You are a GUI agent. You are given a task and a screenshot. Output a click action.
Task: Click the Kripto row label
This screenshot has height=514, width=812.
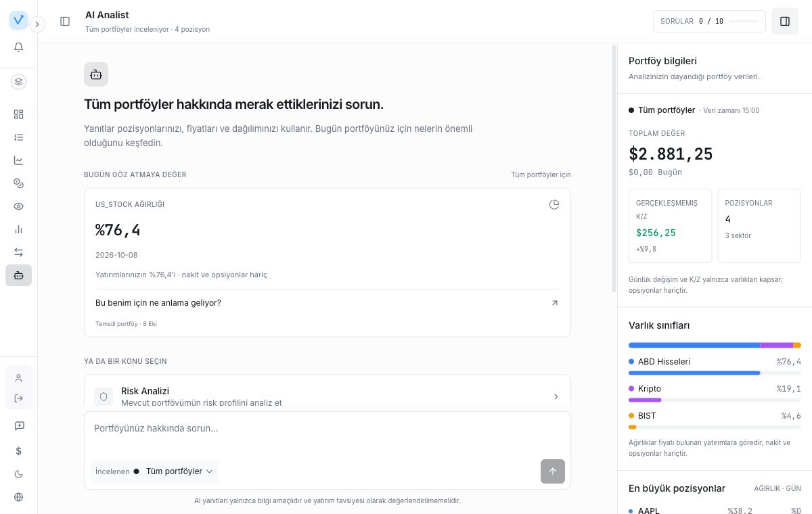650,389
